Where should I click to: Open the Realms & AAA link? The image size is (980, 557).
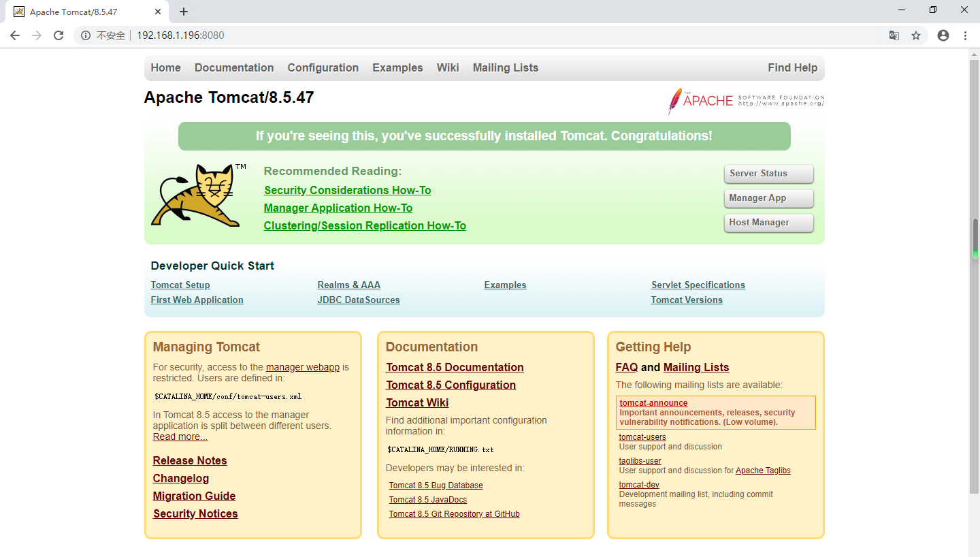point(349,285)
